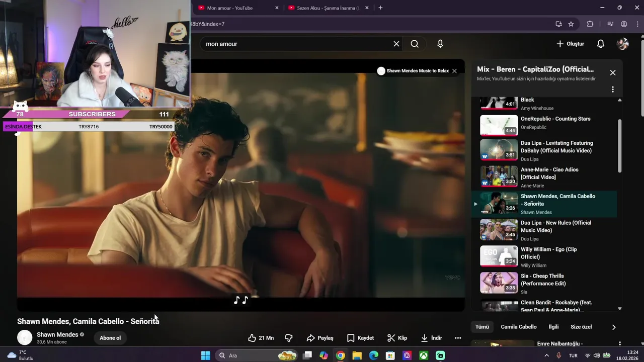This screenshot has width=644, height=362.
Task: Open Copilot from the taskbar
Action: coord(324,355)
